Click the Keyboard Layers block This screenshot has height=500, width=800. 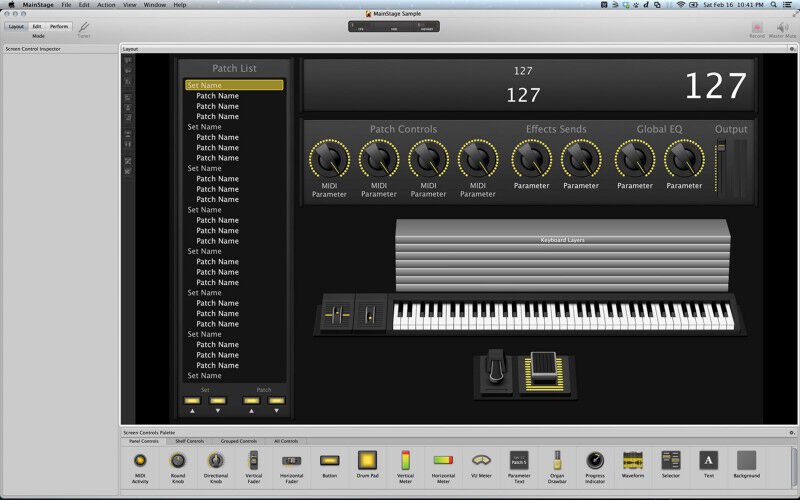click(x=563, y=256)
